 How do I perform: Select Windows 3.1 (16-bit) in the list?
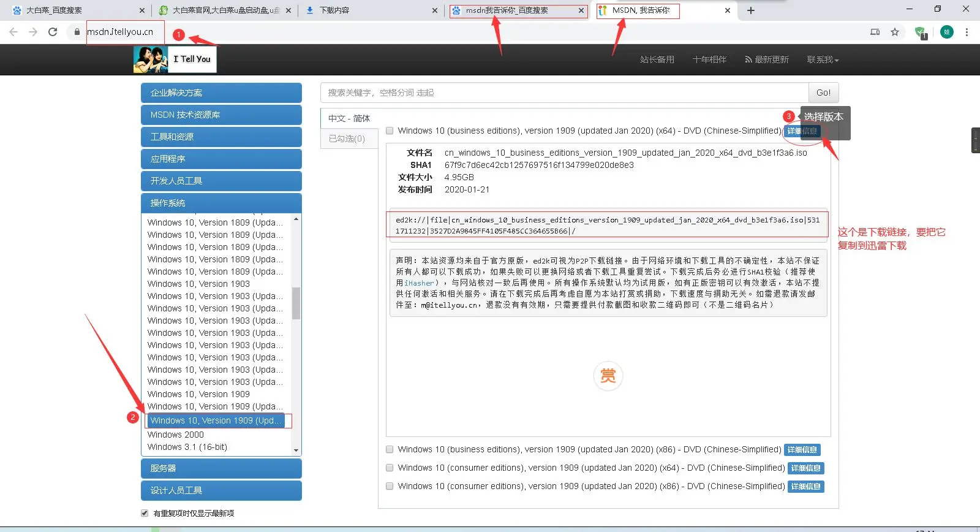[187, 447]
